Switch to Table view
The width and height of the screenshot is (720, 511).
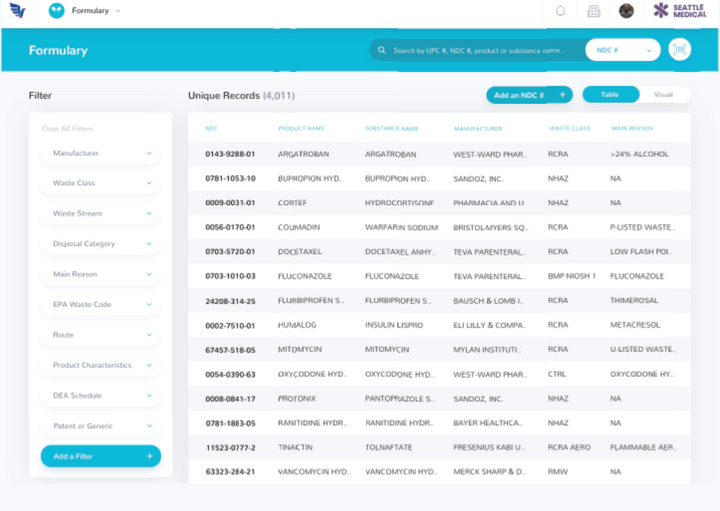[x=610, y=95]
